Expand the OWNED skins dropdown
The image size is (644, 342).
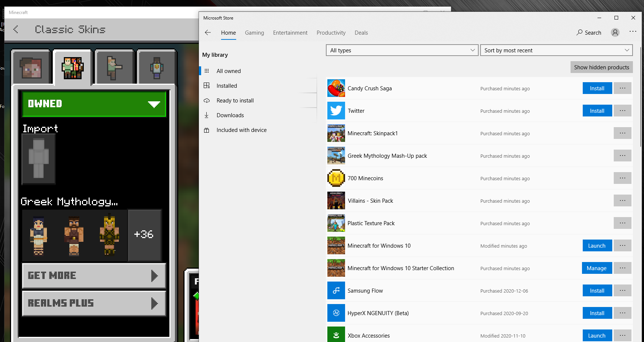[x=94, y=104]
